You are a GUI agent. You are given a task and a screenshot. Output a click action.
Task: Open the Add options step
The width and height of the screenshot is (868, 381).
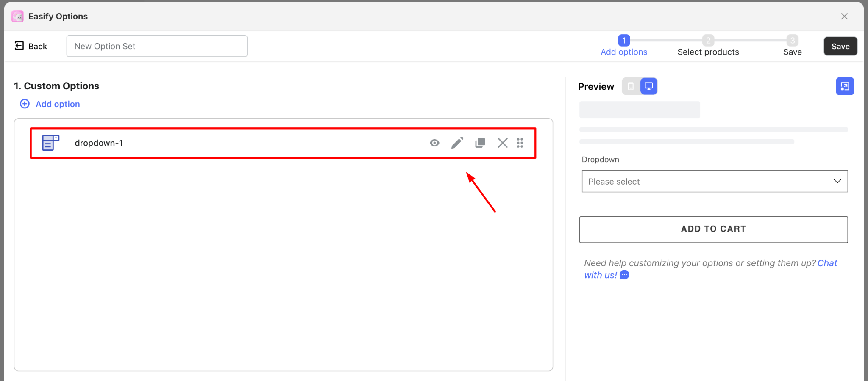pyautogui.click(x=624, y=46)
